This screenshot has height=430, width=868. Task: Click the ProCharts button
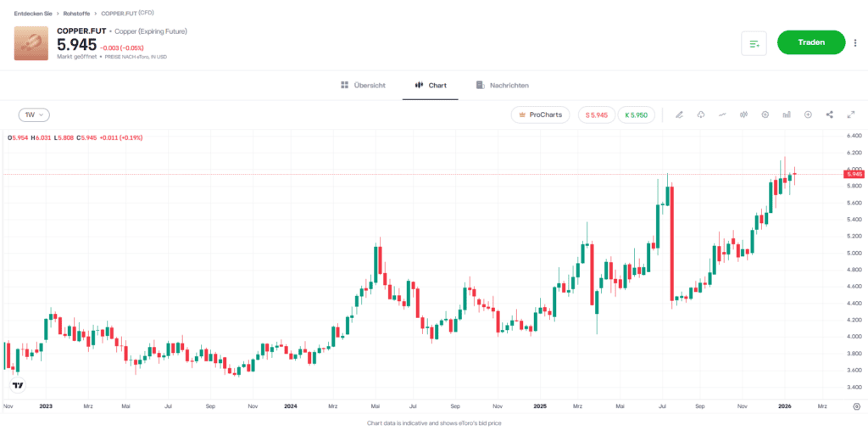pos(540,114)
